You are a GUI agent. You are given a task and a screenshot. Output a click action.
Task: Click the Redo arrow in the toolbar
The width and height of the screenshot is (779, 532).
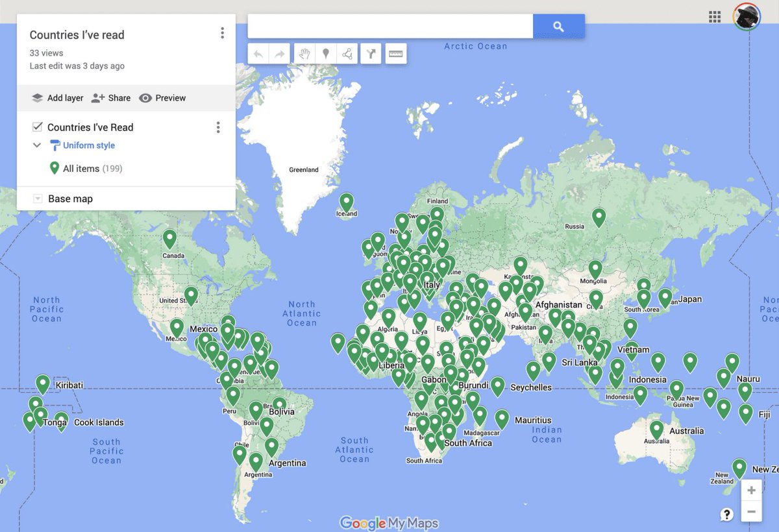click(280, 54)
